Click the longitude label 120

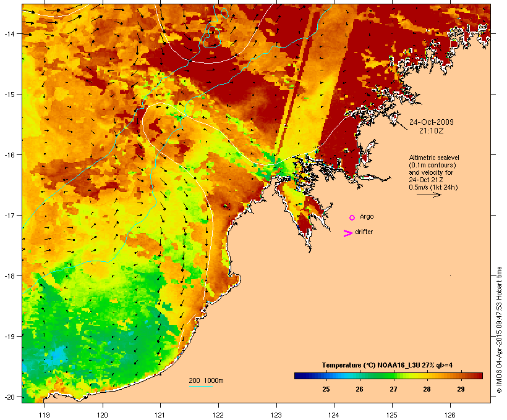pyautogui.click(x=103, y=415)
